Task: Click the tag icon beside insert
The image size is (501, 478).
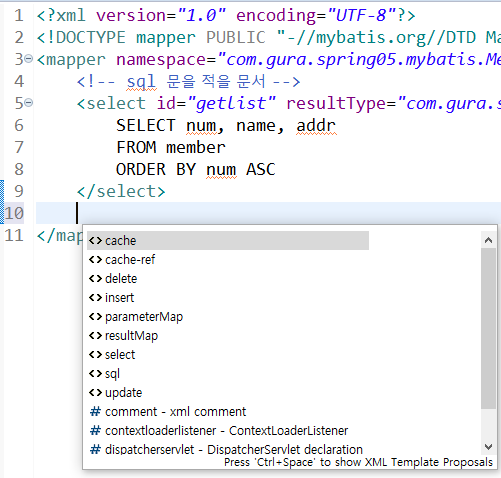Action: pos(95,298)
